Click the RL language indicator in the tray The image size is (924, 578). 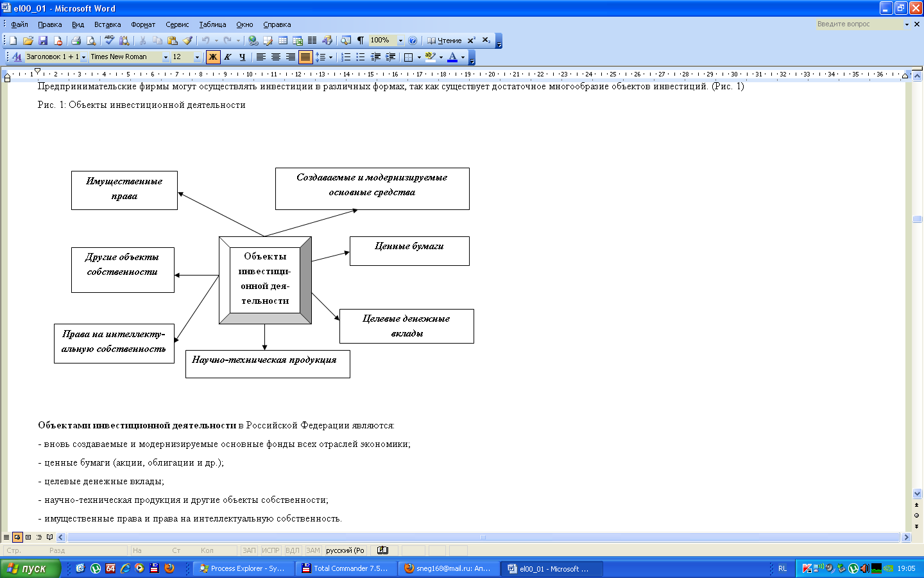(x=782, y=568)
